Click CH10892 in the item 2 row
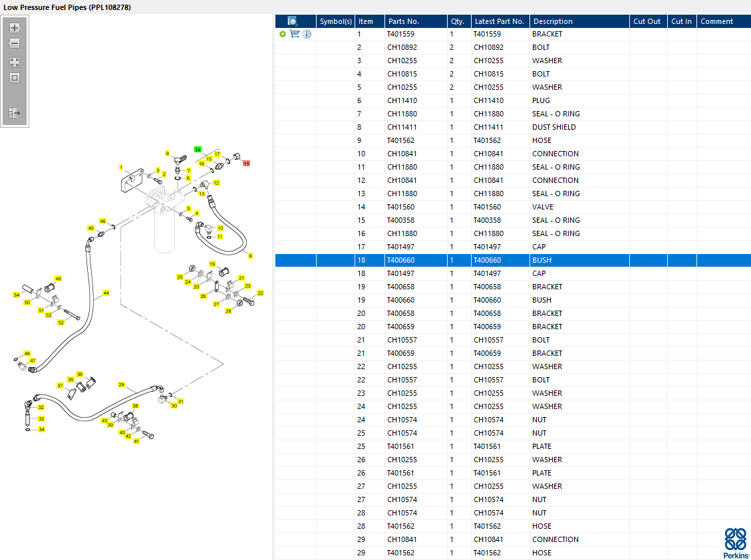 [402, 47]
